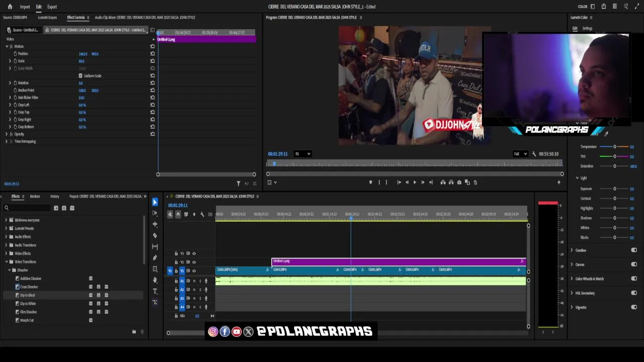Go to Out point in Program monitor
This screenshot has height=362, width=644.
coord(431,183)
